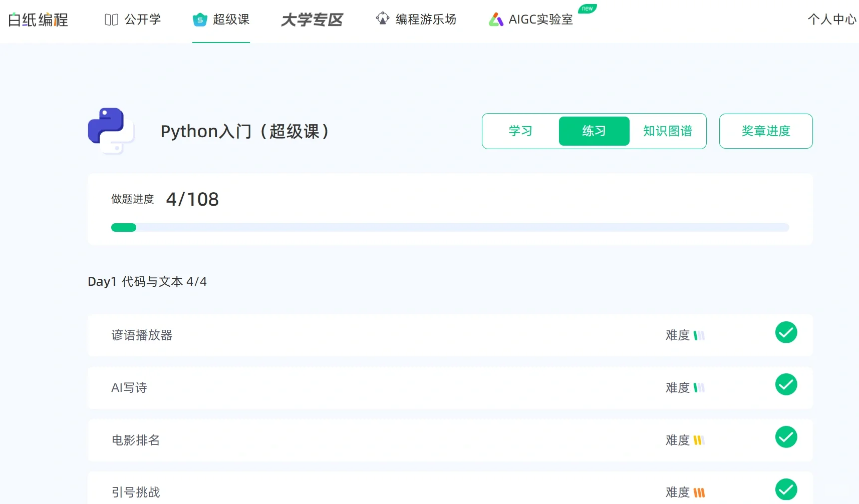The height and width of the screenshot is (504, 859).
Task: Click the Python入门（超级课）title
Action: pos(244,131)
